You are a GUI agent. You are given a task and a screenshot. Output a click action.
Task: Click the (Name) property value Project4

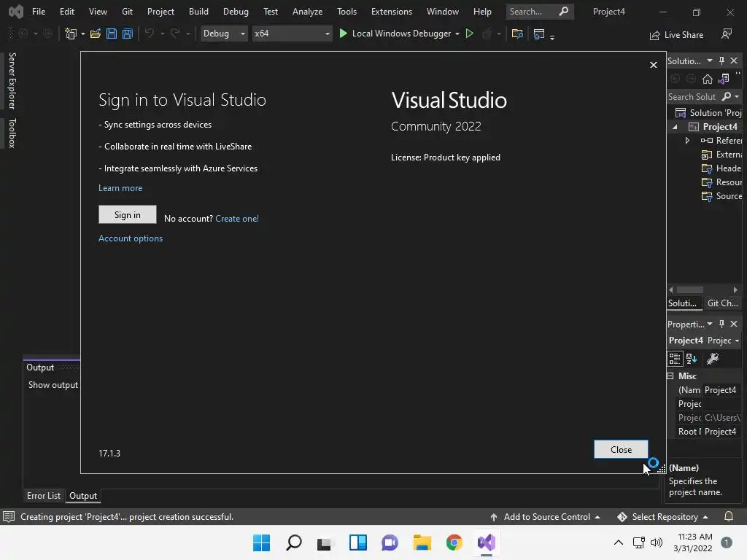(x=721, y=390)
